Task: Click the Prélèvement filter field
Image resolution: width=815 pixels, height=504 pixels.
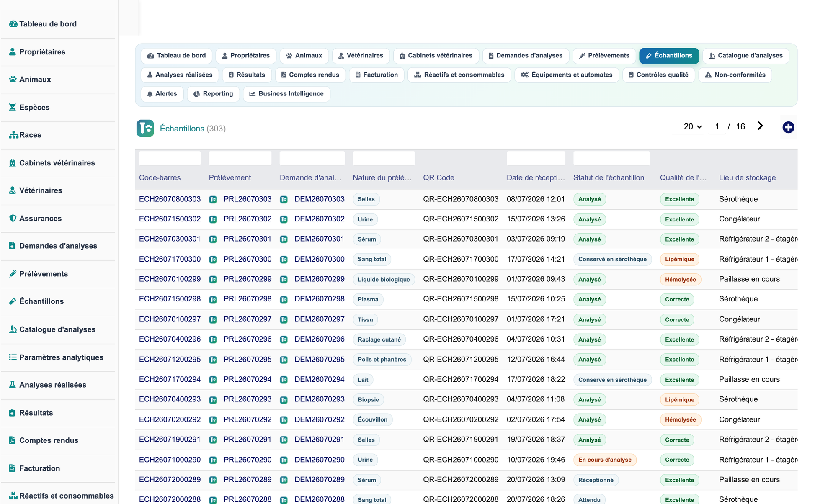Action: point(240,158)
